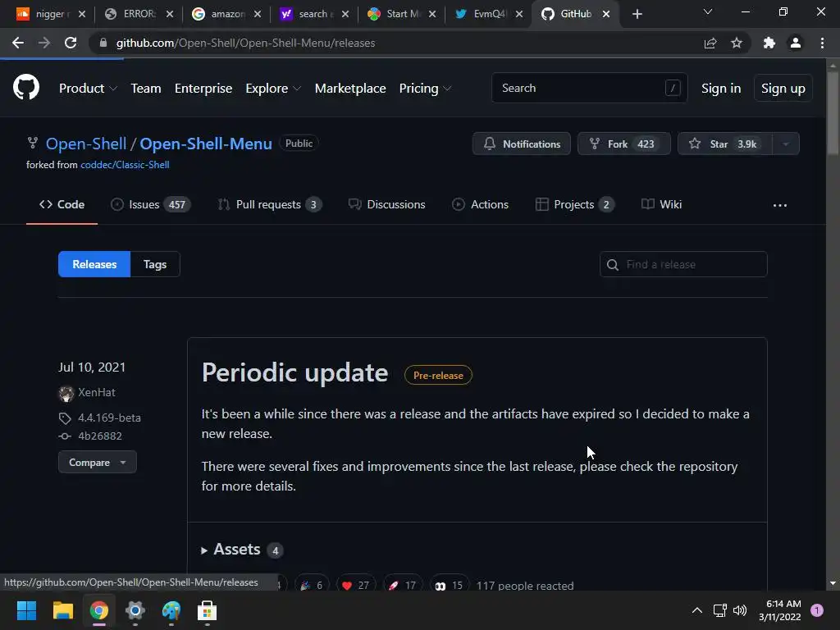
Task: View site info via padlock icon
Action: 103,43
